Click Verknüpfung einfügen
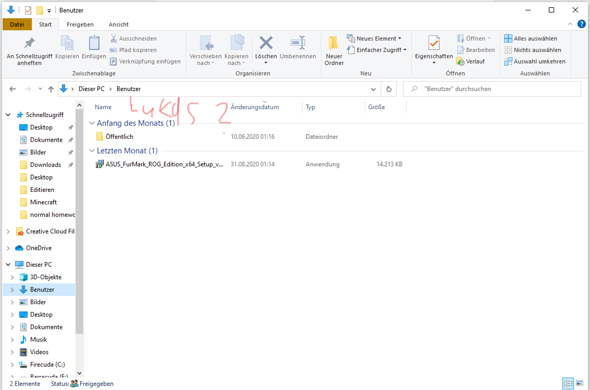 click(x=145, y=61)
